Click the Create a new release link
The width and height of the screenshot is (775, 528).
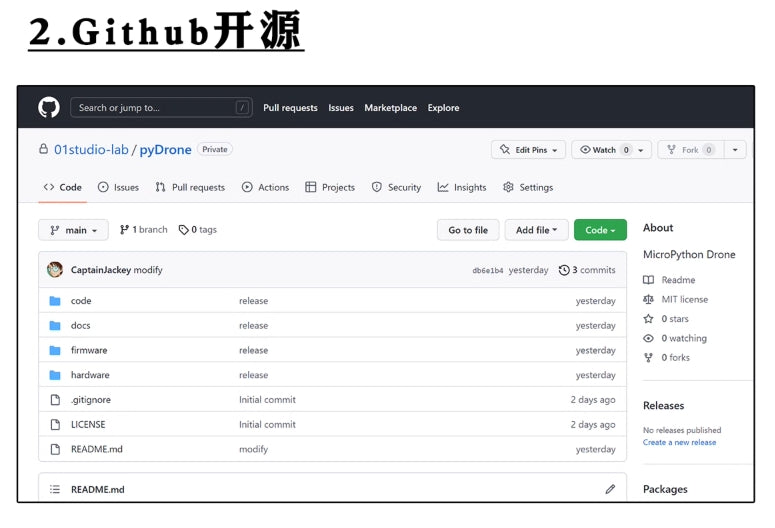coord(679,442)
